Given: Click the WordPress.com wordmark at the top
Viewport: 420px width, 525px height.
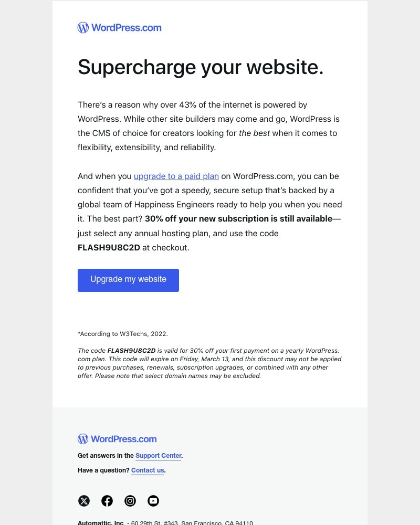Looking at the screenshot, I should tap(126, 28).
